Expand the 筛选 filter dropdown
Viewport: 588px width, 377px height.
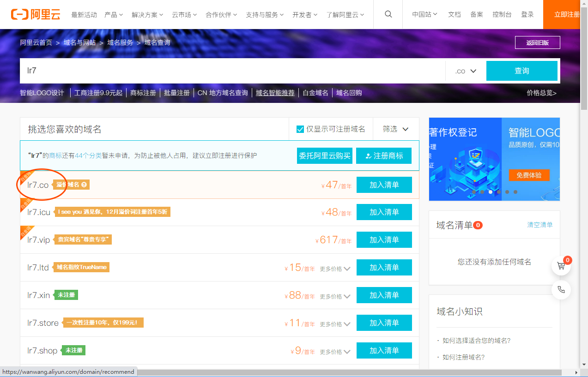pyautogui.click(x=396, y=129)
